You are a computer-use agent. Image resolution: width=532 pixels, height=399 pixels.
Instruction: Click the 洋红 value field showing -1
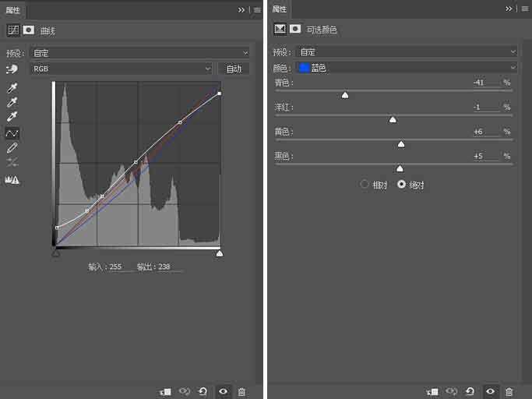click(x=486, y=107)
